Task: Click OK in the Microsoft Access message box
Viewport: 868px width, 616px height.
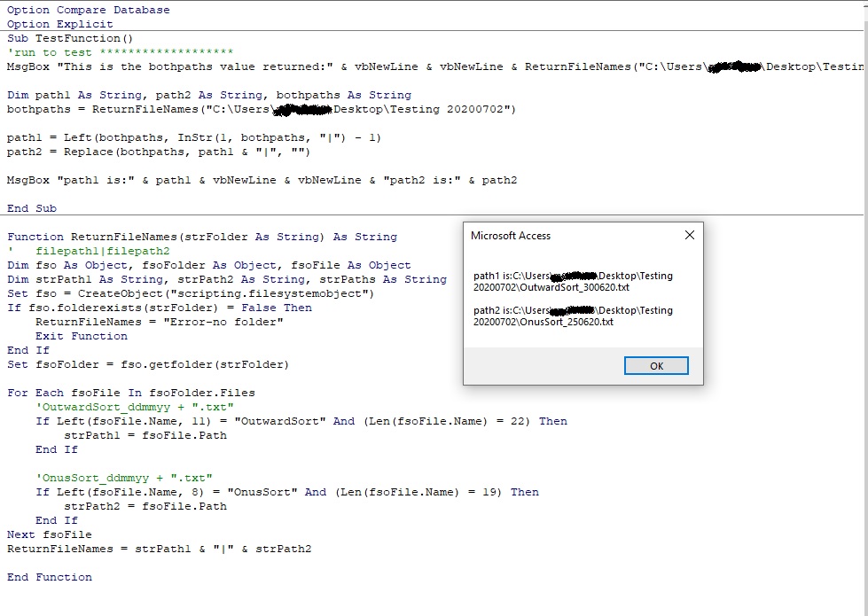Action: coord(656,366)
